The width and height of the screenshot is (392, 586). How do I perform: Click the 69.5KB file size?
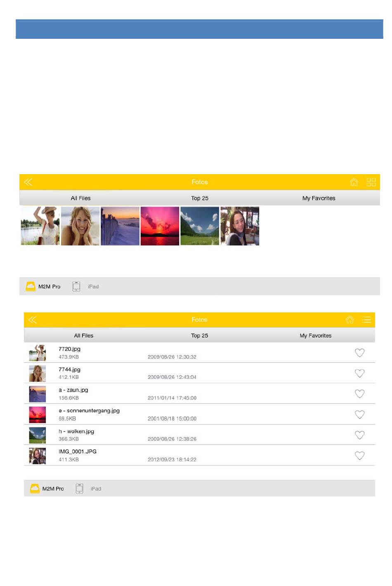[x=67, y=419]
